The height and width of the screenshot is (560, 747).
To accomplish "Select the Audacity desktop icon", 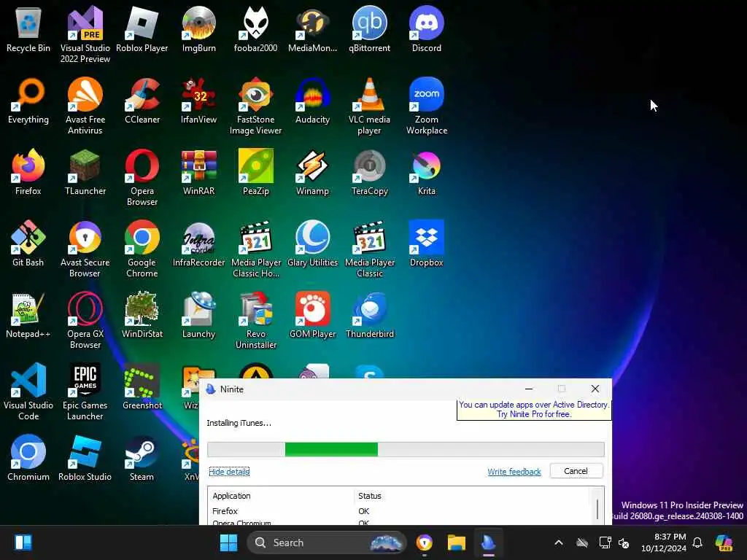I will click(312, 101).
